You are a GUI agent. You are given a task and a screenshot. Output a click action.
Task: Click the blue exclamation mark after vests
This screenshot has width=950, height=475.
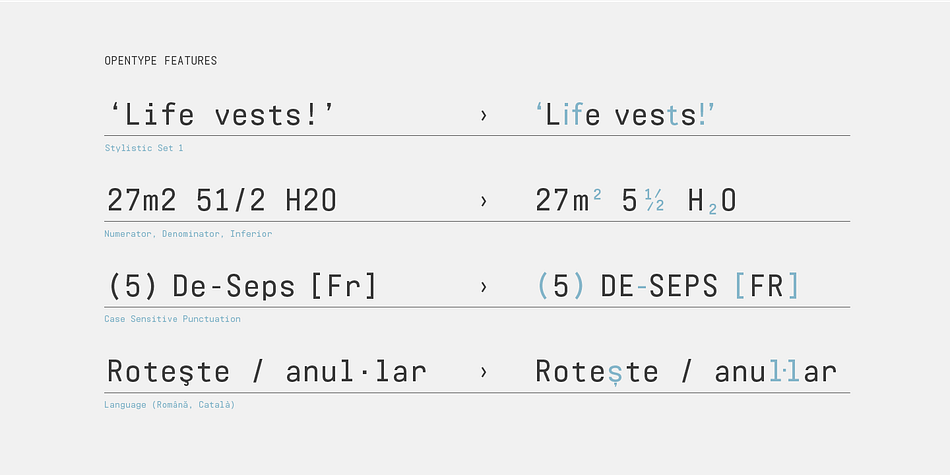[x=702, y=114]
